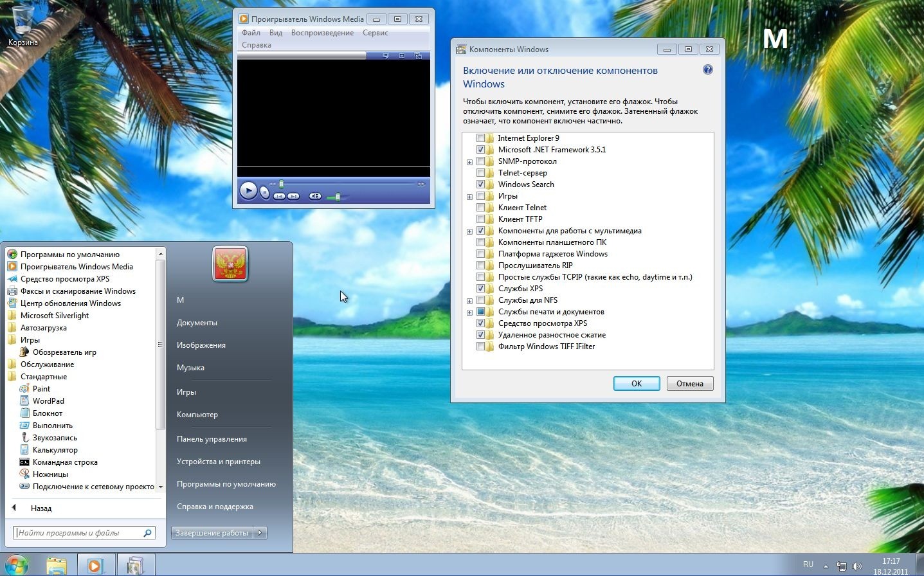Click the Start orb on taskbar
The width and height of the screenshot is (924, 576).
click(x=16, y=565)
